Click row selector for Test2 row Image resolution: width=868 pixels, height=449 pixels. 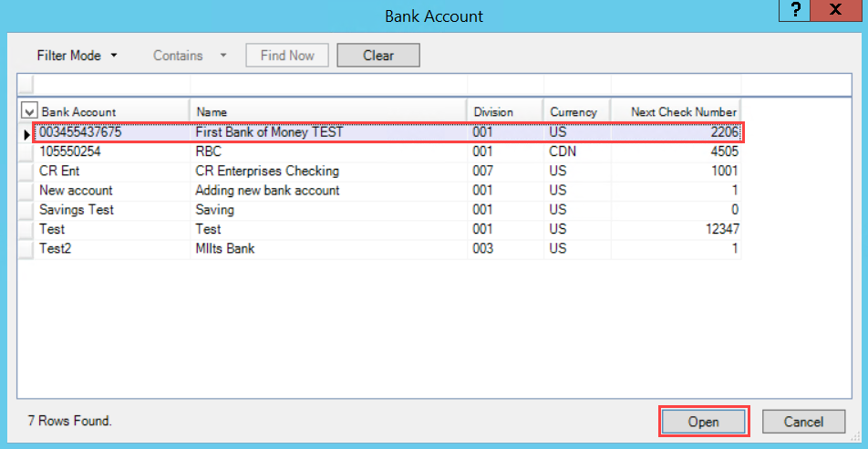pos(26,248)
